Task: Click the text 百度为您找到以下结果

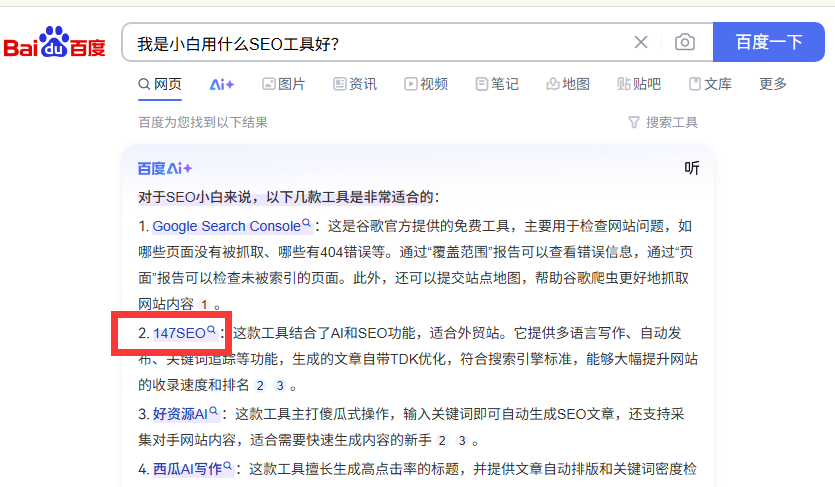Action: (x=203, y=123)
